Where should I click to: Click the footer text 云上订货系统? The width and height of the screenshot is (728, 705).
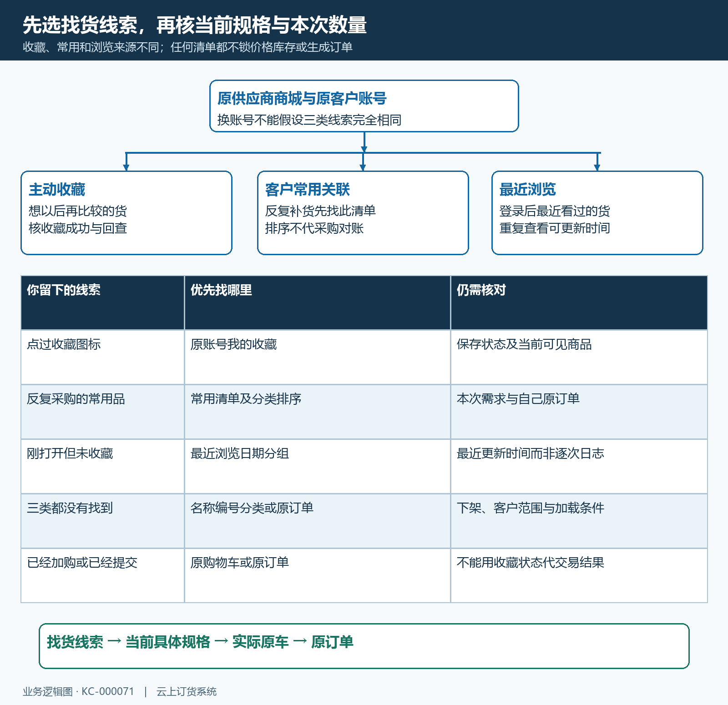[x=187, y=691]
